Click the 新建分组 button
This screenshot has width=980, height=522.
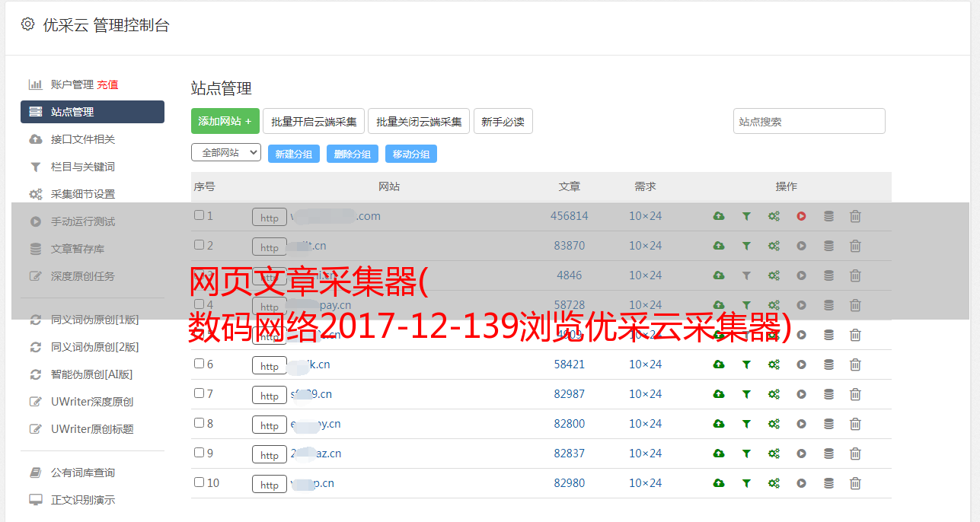(294, 154)
